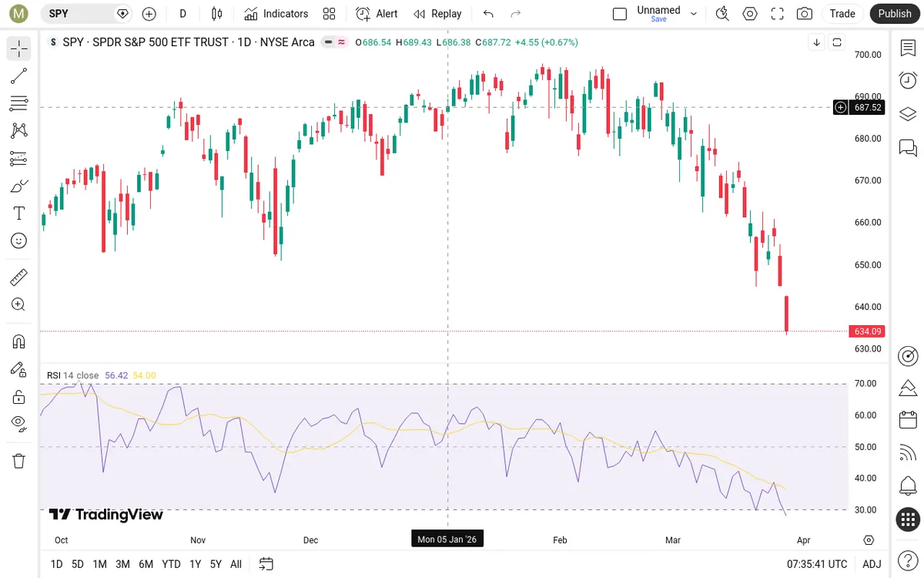Expand the Unnamed layout chevron menu
The height and width of the screenshot is (578, 924).
click(694, 14)
